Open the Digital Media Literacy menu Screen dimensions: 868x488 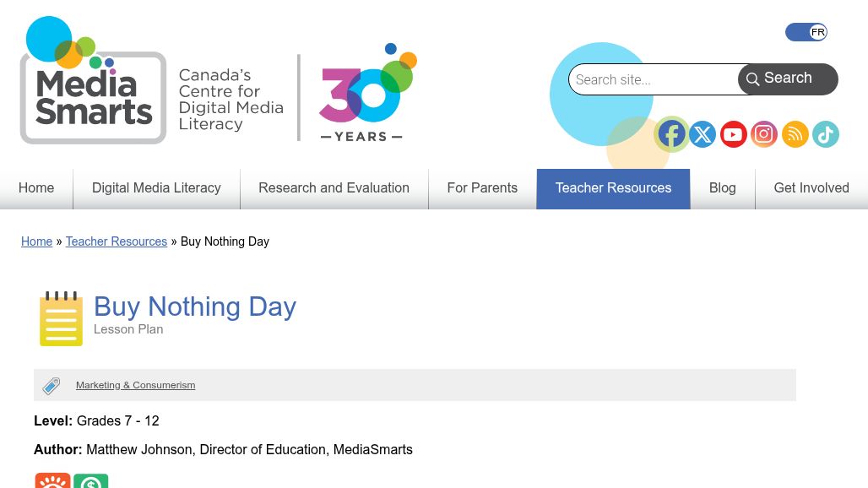click(156, 188)
